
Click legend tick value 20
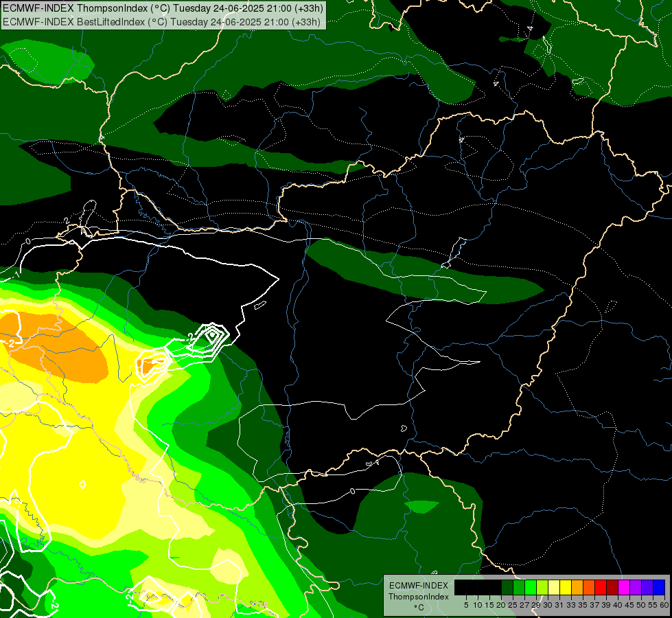tap(501, 605)
